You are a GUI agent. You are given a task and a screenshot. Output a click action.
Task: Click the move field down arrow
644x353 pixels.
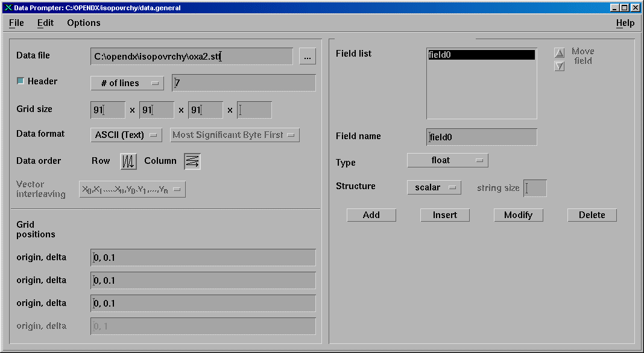pos(559,66)
